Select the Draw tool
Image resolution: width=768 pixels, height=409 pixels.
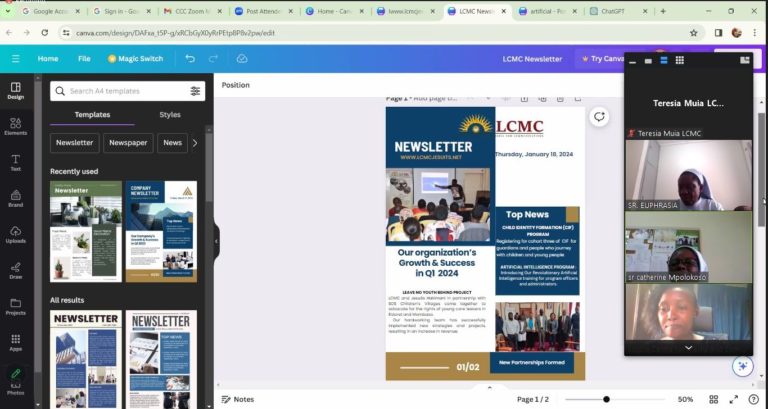15,270
